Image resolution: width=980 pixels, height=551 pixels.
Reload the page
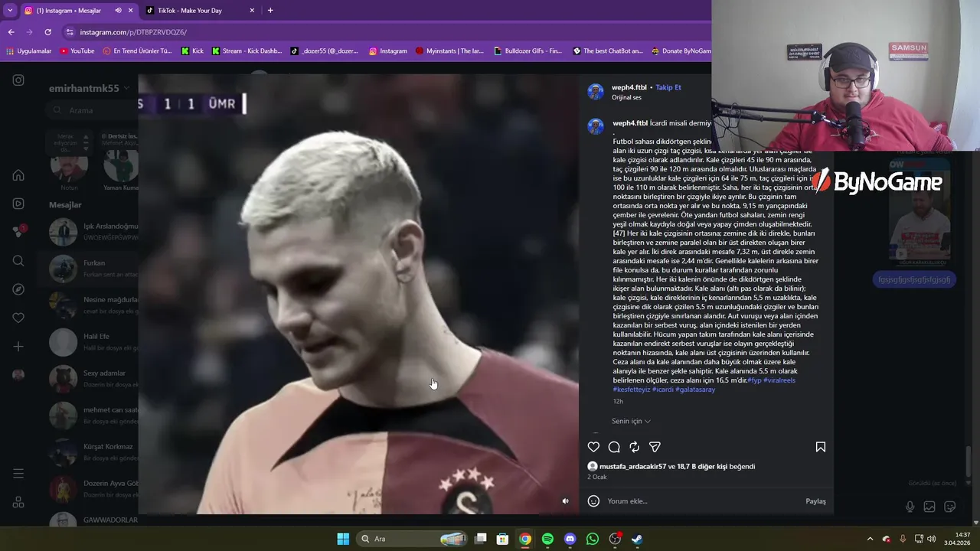[47, 32]
